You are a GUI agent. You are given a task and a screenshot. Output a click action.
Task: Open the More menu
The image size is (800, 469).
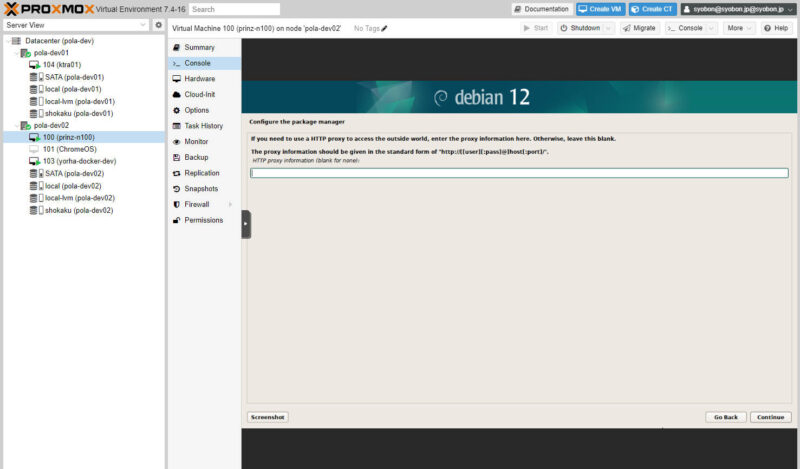pyautogui.click(x=738, y=28)
